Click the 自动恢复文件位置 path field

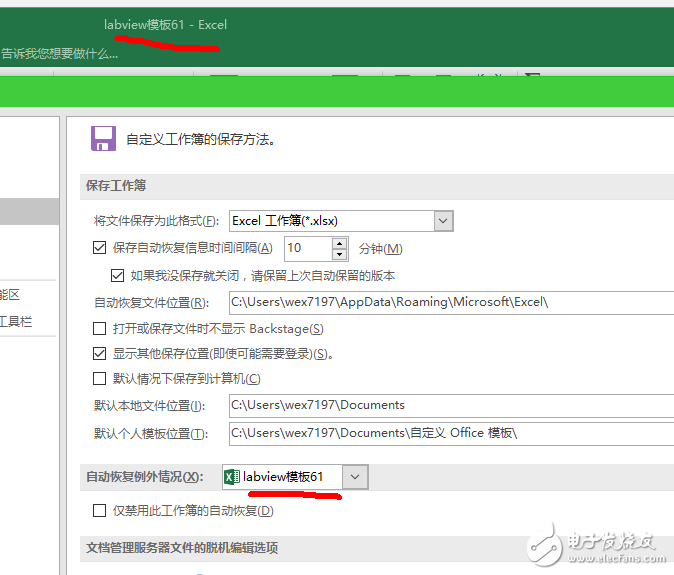click(x=451, y=303)
